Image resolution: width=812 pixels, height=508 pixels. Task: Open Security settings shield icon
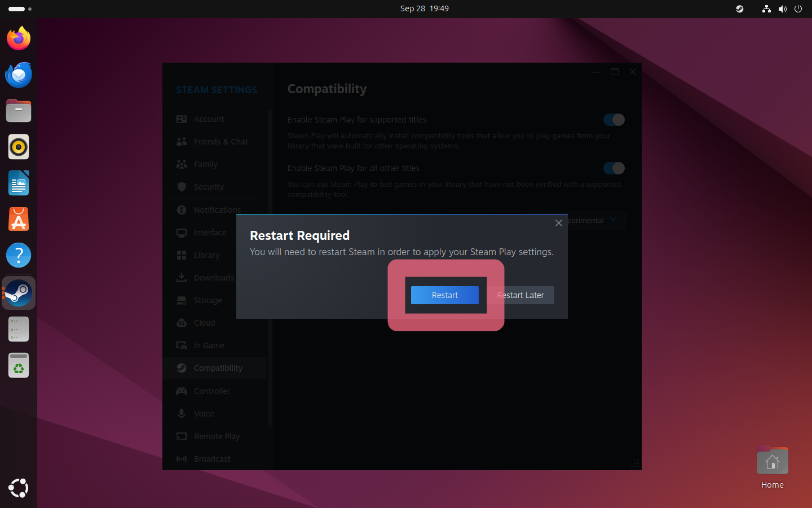(x=182, y=187)
